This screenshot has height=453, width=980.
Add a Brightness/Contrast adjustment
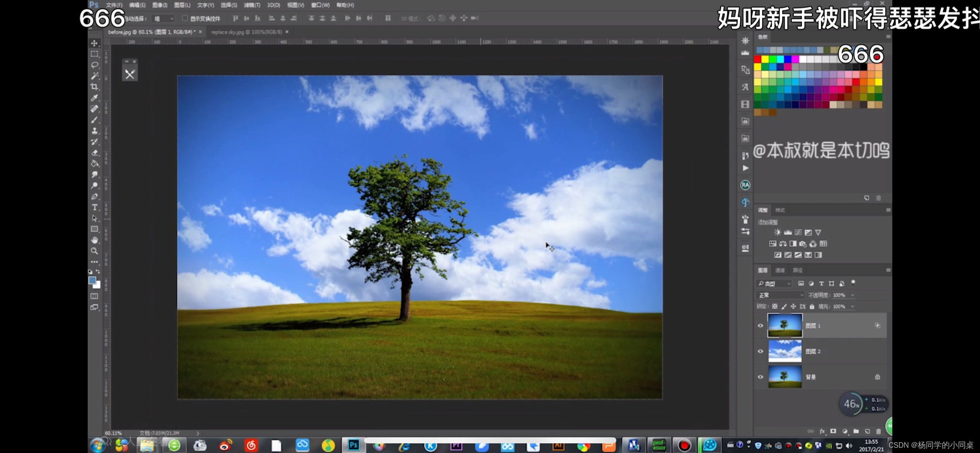click(778, 232)
